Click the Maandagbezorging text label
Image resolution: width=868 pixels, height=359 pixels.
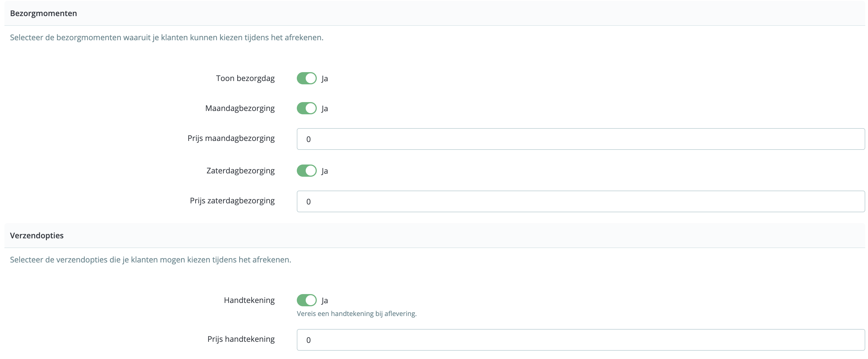click(239, 108)
